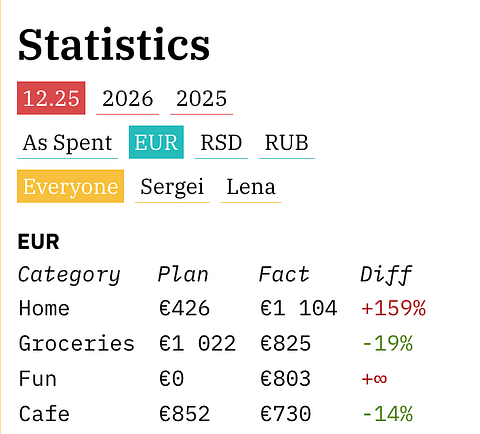Click the Statistics page heading
The image size is (480, 434).
[114, 45]
